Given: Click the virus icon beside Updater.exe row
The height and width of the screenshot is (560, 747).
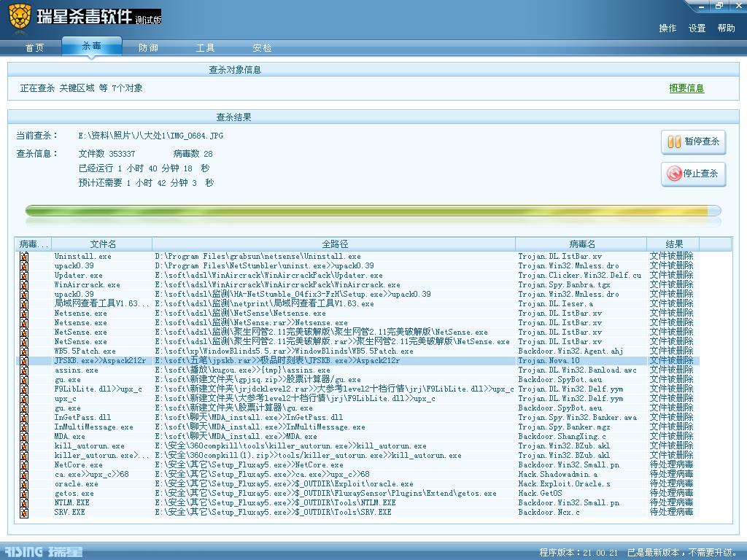Looking at the screenshot, I should (x=24, y=275).
